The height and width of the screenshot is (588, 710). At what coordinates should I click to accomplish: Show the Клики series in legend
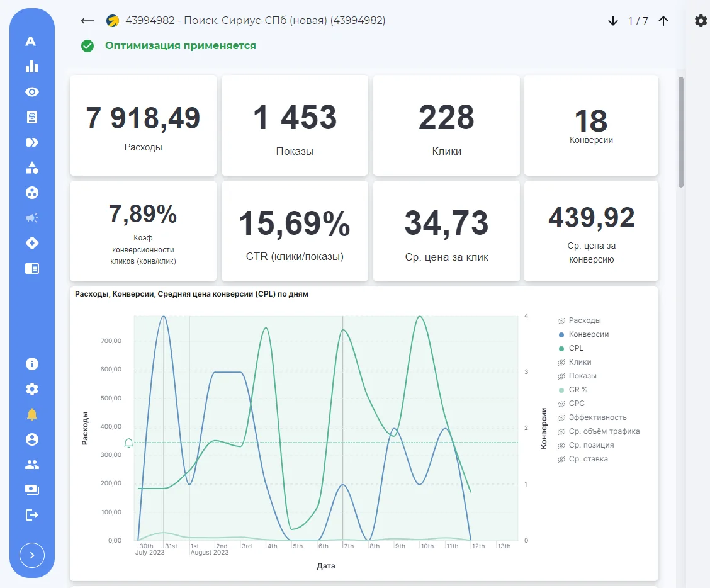click(x=574, y=362)
